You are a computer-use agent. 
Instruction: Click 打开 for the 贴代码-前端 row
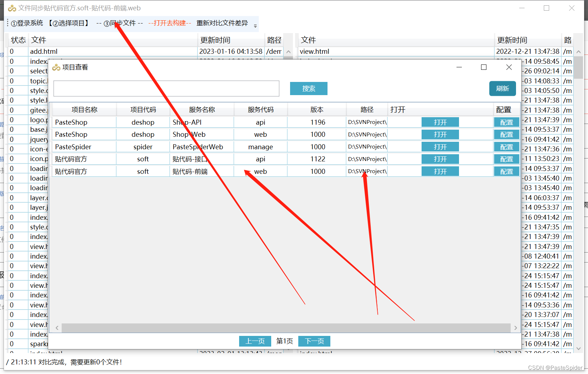(x=440, y=172)
